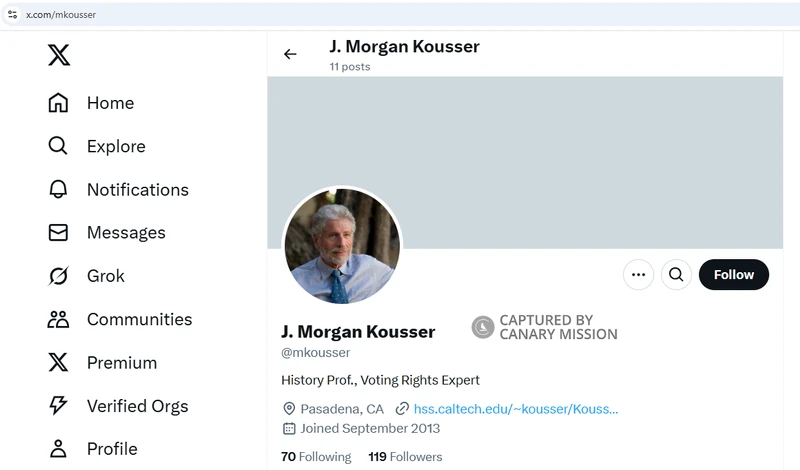Select the Notifications menu label
This screenshot has height=470, width=800.
point(138,189)
